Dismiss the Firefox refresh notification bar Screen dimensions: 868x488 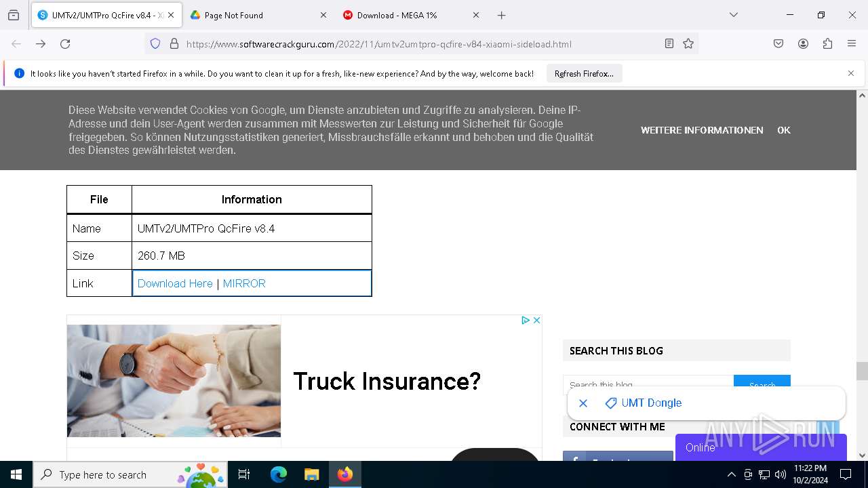click(x=851, y=73)
